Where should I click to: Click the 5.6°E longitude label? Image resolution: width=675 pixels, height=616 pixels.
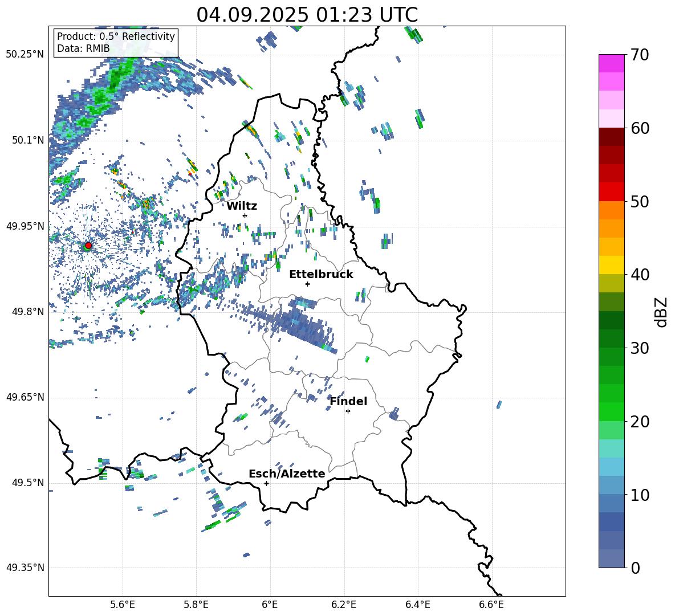click(123, 605)
